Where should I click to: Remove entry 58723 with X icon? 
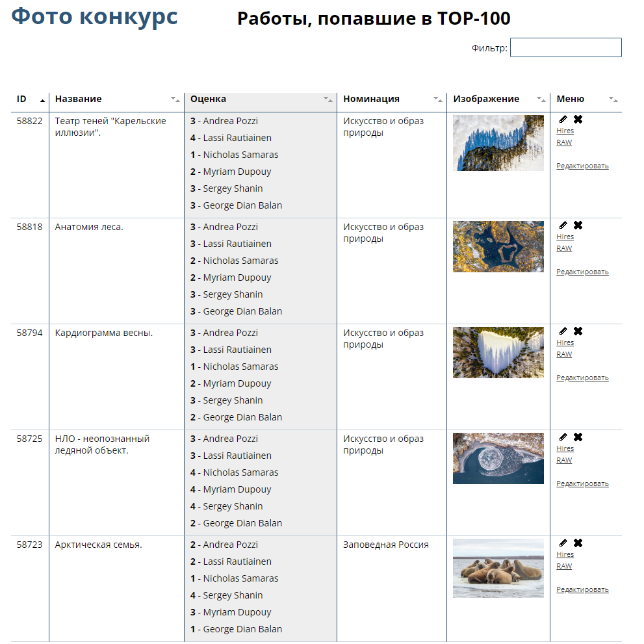click(x=578, y=543)
